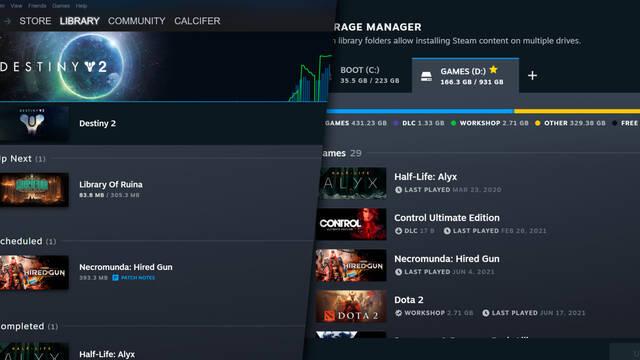Select the BOOT (C:) drive tab
The width and height of the screenshot is (640, 360).
(370, 75)
